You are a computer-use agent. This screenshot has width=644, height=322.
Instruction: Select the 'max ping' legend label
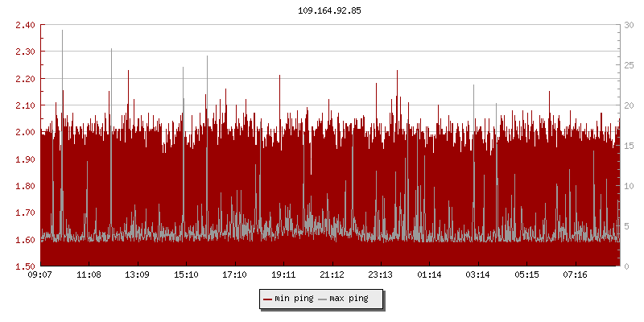[349, 299]
